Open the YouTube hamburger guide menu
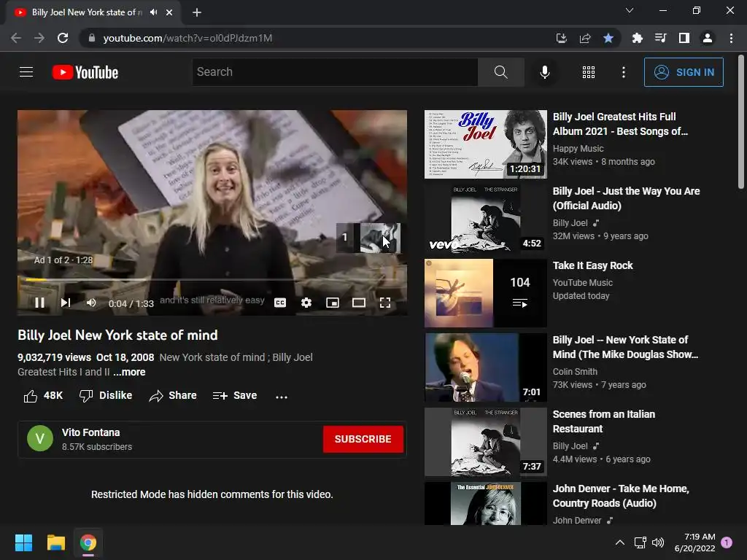The height and width of the screenshot is (560, 747). click(26, 72)
